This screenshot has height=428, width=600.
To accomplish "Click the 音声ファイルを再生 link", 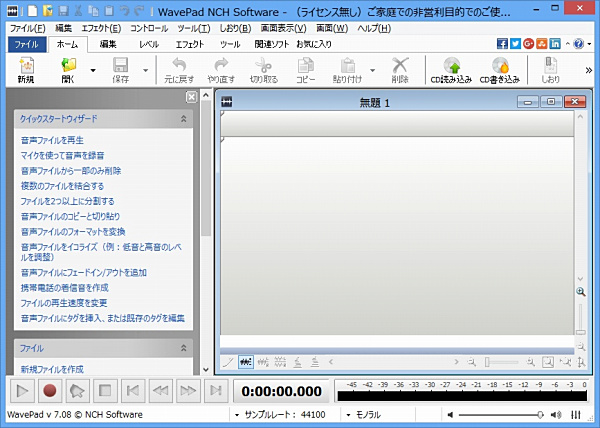I will [x=52, y=140].
